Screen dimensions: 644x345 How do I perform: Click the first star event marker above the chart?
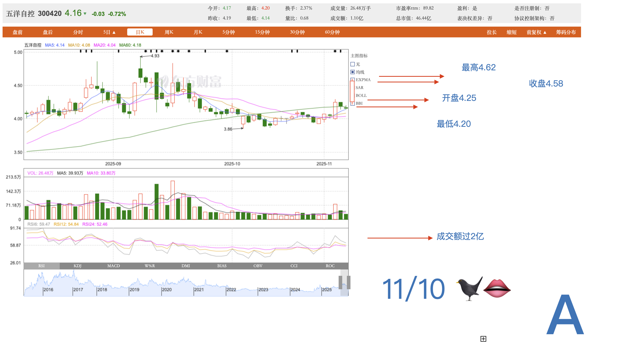pos(146,51)
